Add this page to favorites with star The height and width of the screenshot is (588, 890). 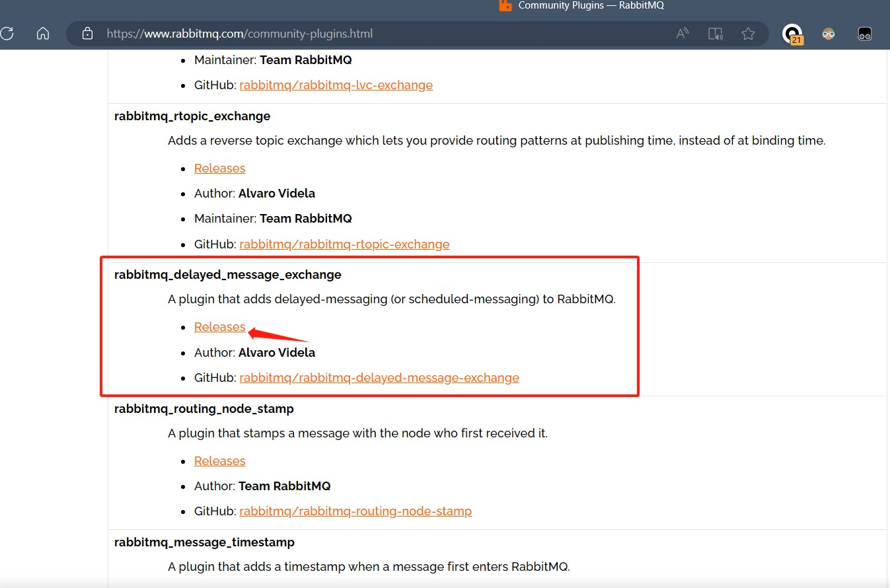748,34
